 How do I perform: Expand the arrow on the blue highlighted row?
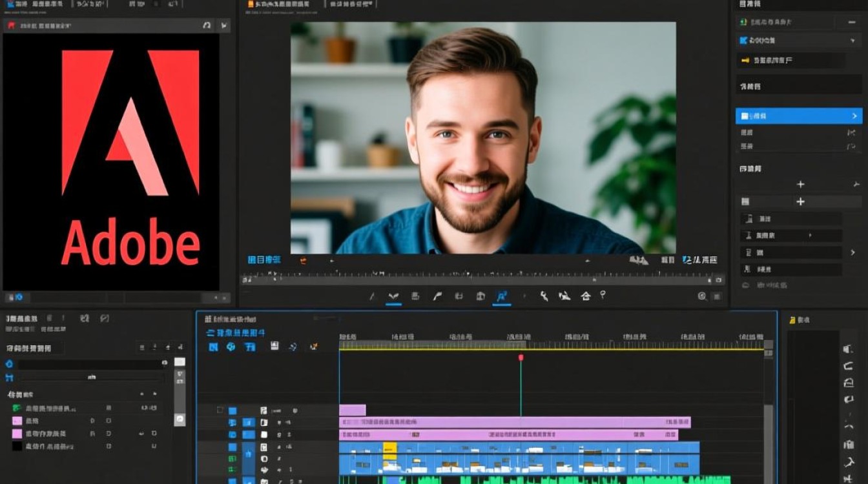pyautogui.click(x=854, y=116)
